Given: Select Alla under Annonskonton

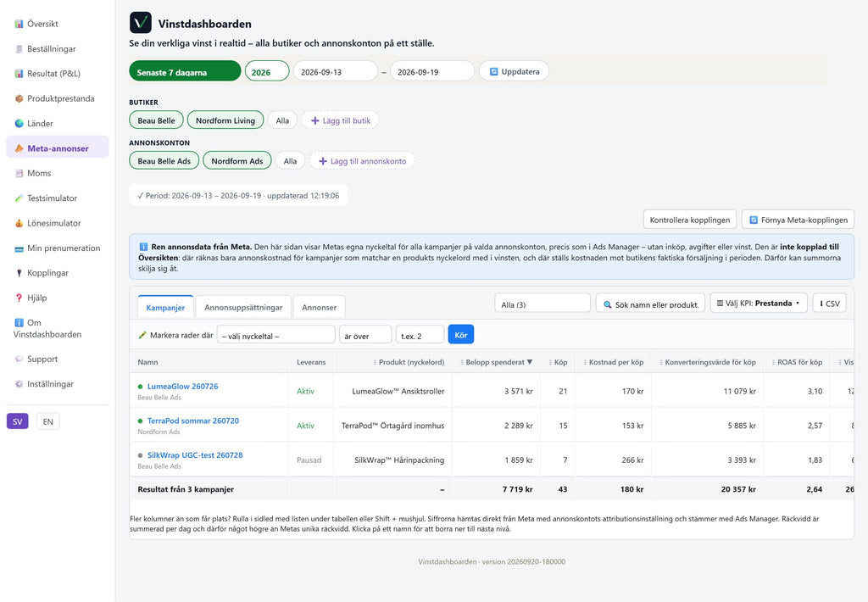Looking at the screenshot, I should [x=290, y=160].
